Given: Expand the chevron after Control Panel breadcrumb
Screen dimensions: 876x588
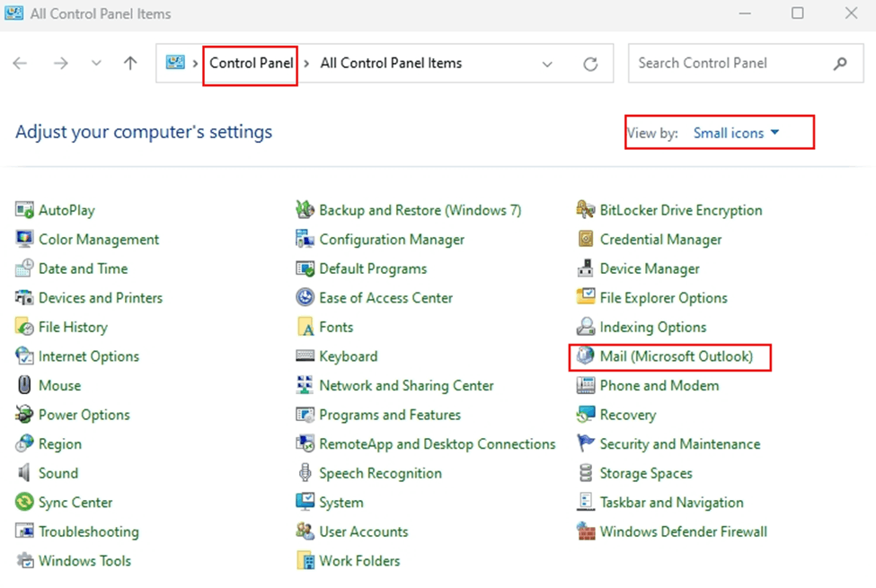Looking at the screenshot, I should pos(306,64).
